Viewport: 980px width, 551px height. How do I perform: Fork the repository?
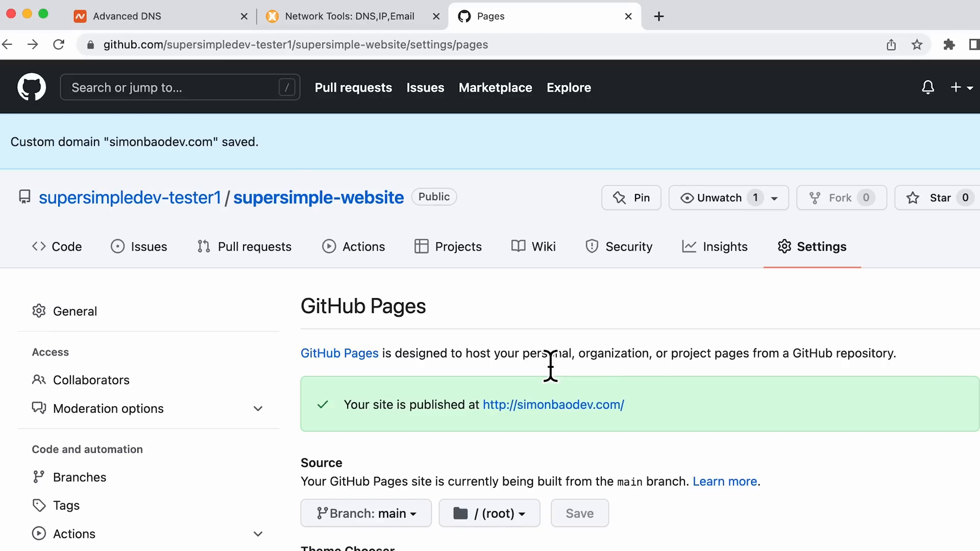842,197
